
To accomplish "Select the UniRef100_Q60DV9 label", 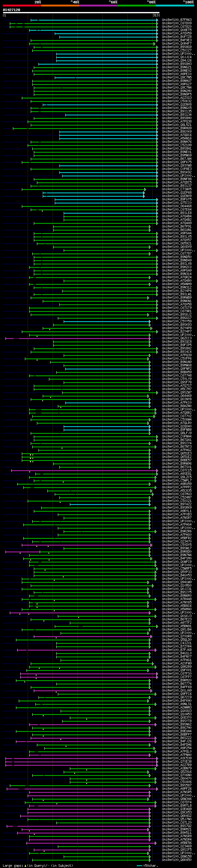I will point(177,247).
